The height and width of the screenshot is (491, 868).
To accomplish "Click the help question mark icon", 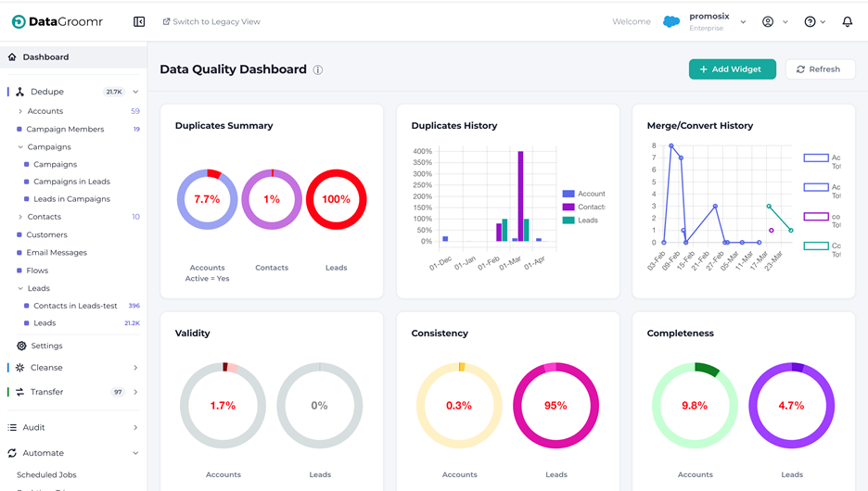I will pyautogui.click(x=810, y=21).
